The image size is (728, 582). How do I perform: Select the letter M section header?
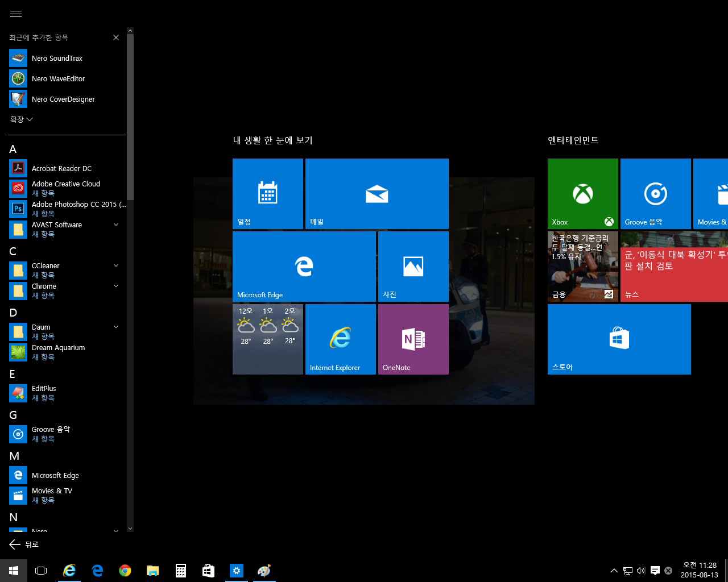click(14, 456)
